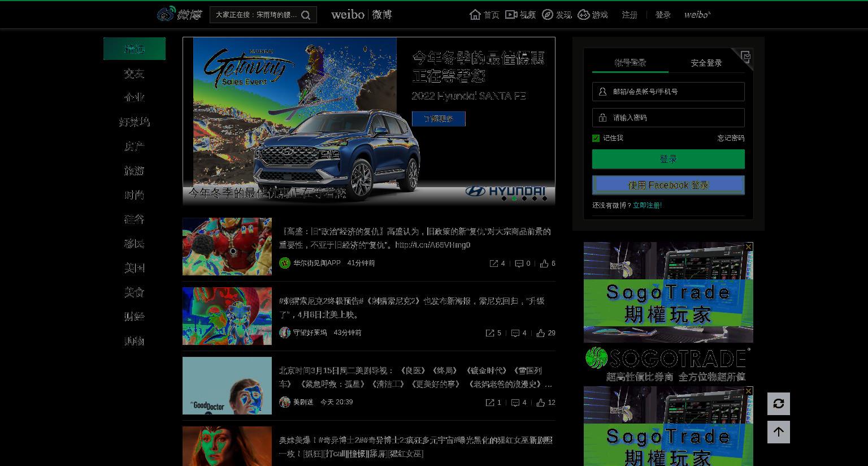Open 游戏 games controller icon
The image size is (868, 466).
click(x=584, y=15)
